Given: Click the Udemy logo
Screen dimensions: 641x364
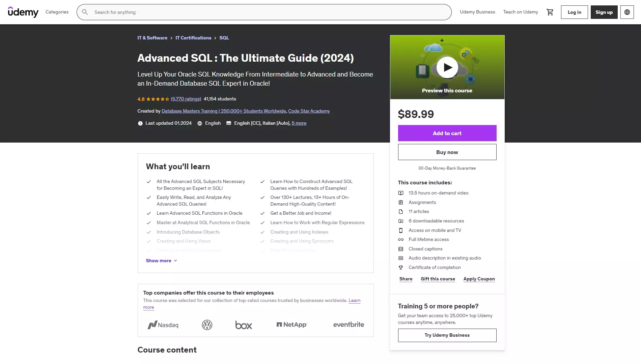Looking at the screenshot, I should tap(23, 12).
